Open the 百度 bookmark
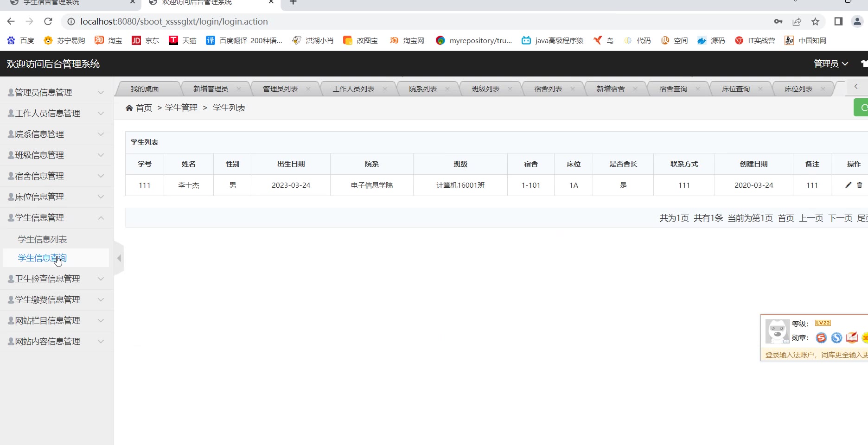The width and height of the screenshot is (868, 445). tap(21, 40)
